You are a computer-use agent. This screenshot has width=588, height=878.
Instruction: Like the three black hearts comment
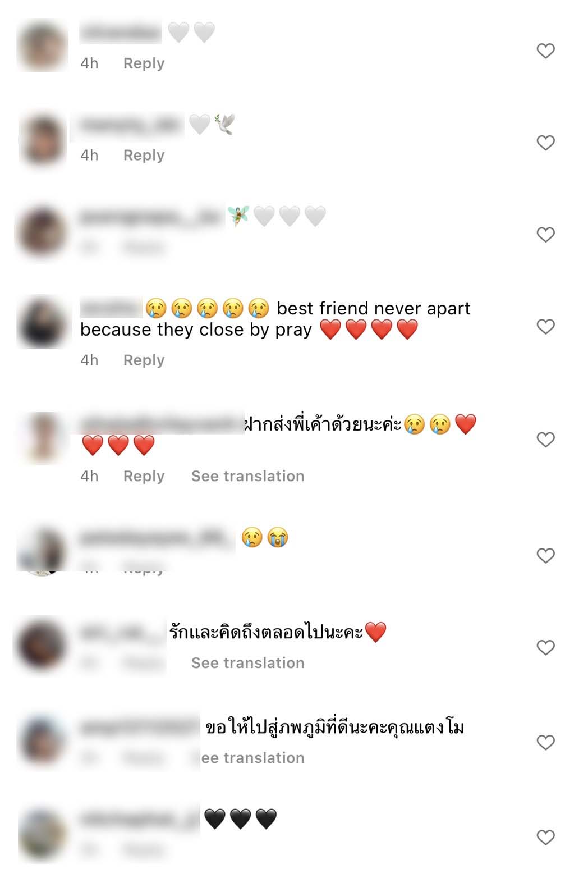[545, 838]
